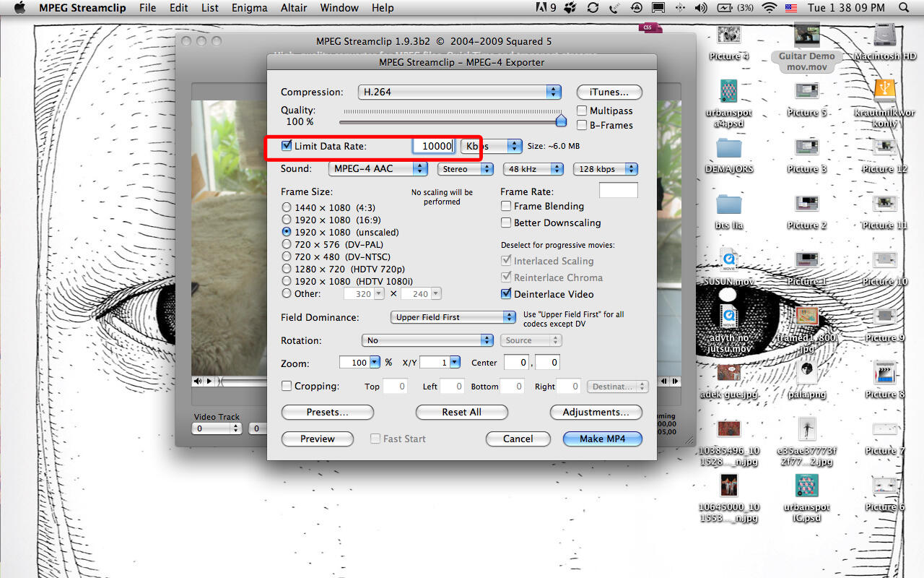Click the Make MP4 button
This screenshot has height=578, width=924.
601,439
